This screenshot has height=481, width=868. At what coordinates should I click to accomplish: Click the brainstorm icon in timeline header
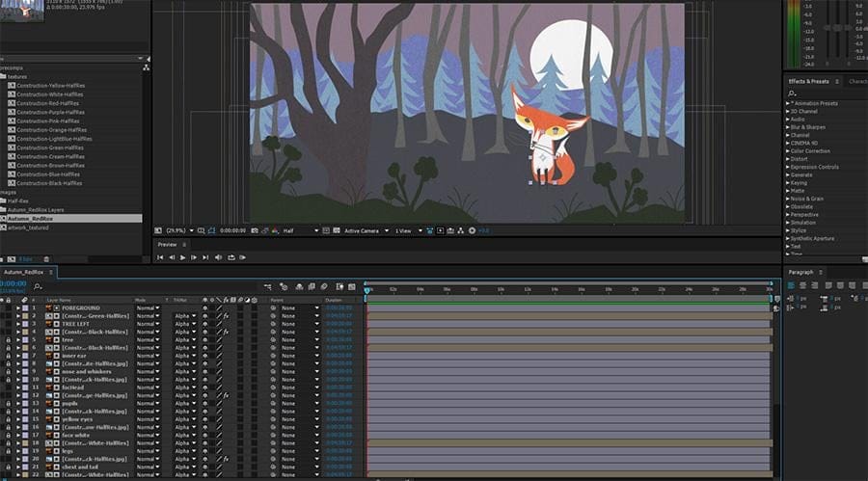339,286
